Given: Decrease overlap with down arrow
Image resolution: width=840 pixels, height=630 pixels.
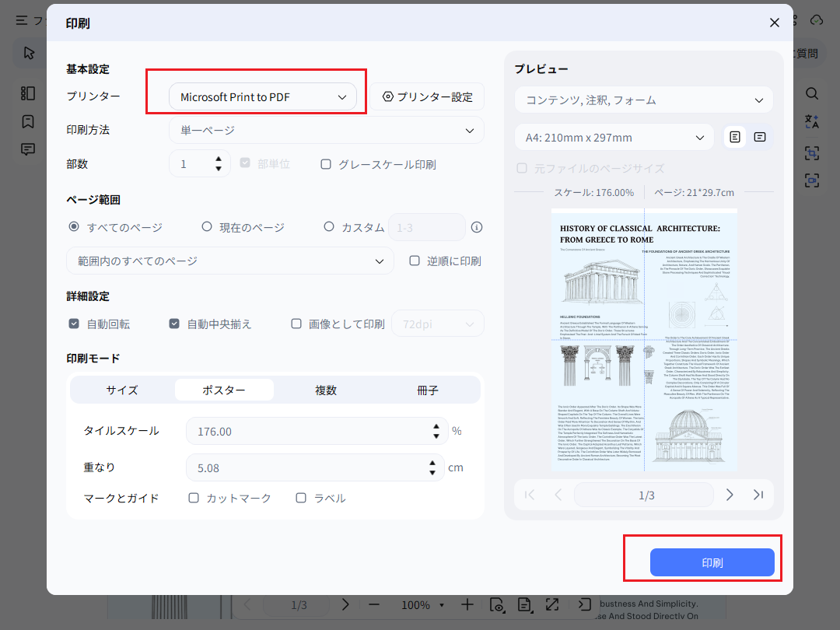Looking at the screenshot, I should click(432, 473).
